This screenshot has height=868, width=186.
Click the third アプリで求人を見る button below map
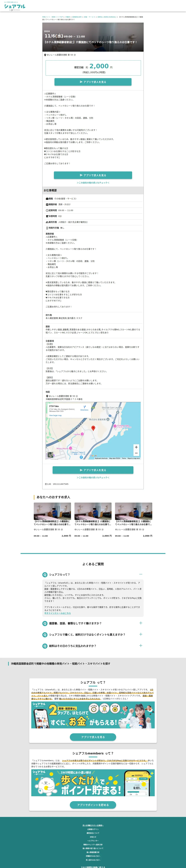point(93,470)
